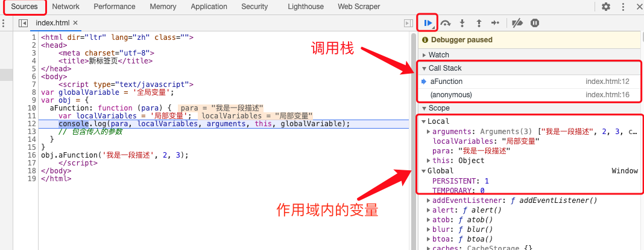Deactivate breakpoints icon
The width and height of the screenshot is (644, 250).
[x=517, y=23]
